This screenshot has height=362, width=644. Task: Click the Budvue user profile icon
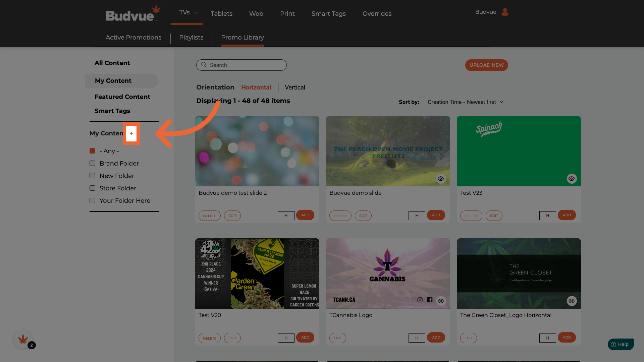[x=505, y=12]
